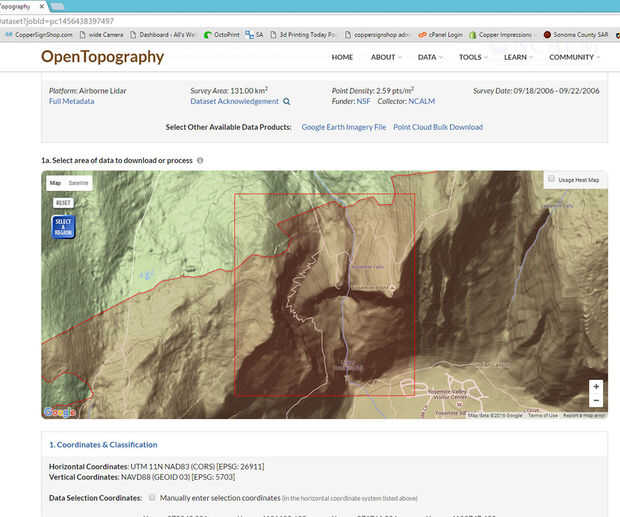Click the Google logo on the map

pos(60,412)
